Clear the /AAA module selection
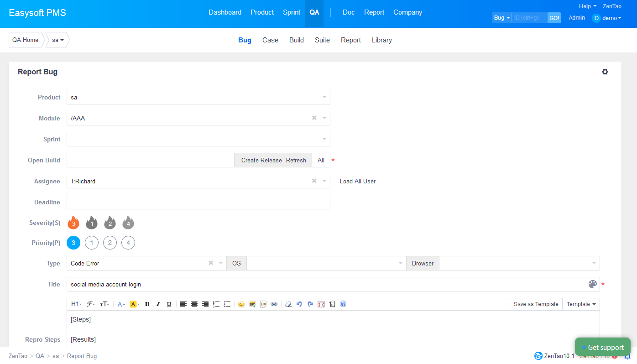The height and width of the screenshot is (364, 637). (314, 118)
